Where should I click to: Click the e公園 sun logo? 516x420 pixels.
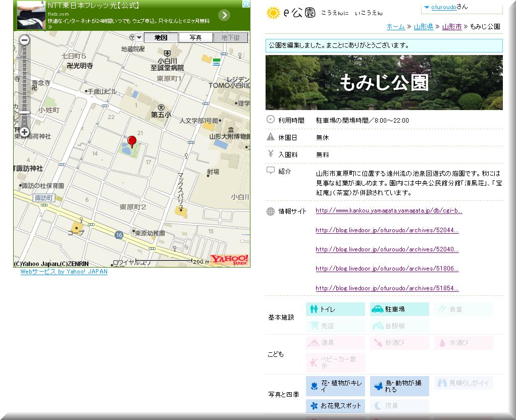[273, 13]
